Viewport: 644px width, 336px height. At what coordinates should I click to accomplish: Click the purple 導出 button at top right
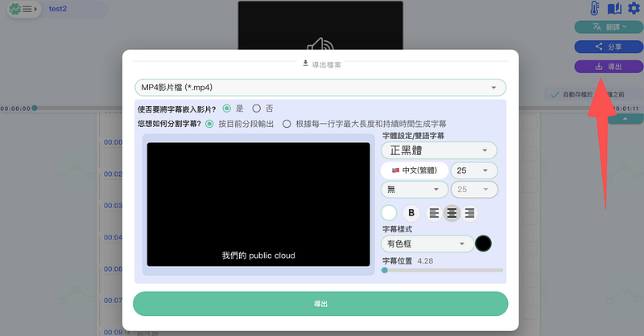(x=609, y=67)
